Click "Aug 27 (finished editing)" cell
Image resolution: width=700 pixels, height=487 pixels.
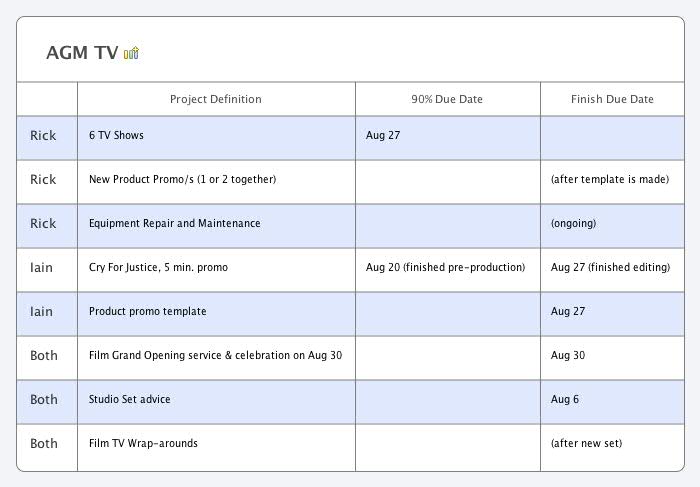click(610, 267)
